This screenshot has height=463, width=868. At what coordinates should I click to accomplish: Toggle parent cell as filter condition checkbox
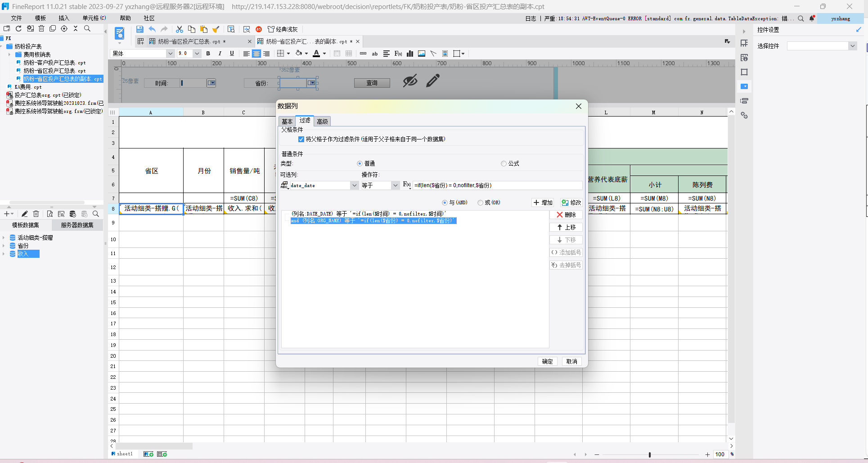pos(301,139)
